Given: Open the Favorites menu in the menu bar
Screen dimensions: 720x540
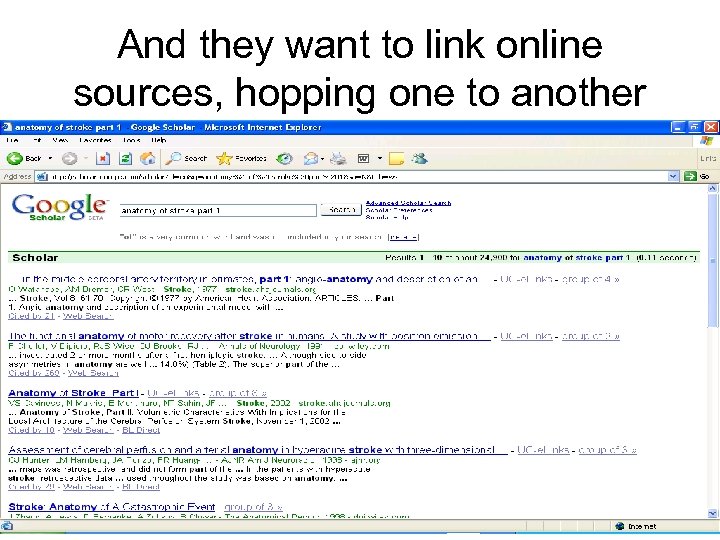Looking at the screenshot, I should point(95,140).
